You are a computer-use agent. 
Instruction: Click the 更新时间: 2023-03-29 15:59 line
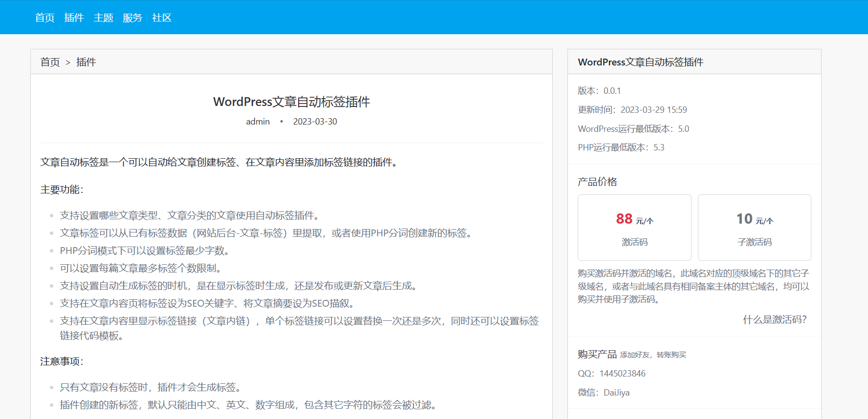(x=632, y=110)
